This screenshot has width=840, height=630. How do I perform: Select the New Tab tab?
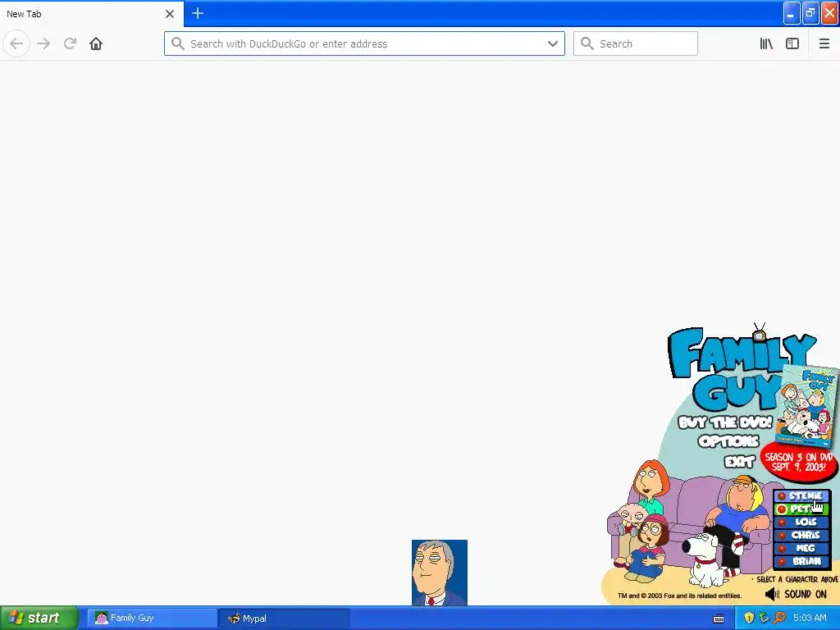[x=91, y=14]
